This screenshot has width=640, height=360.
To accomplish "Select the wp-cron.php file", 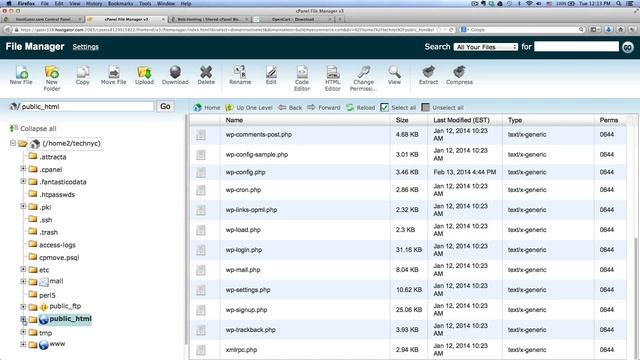I will coord(243,190).
